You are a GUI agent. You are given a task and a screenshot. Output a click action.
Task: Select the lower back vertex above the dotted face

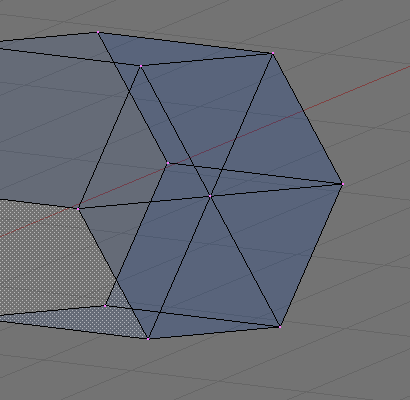(x=105, y=306)
